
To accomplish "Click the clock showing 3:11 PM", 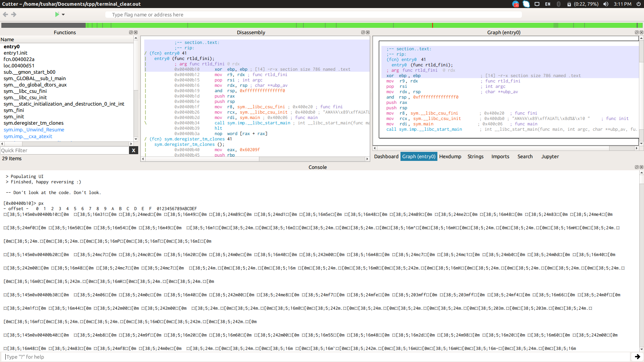I will [623, 4].
